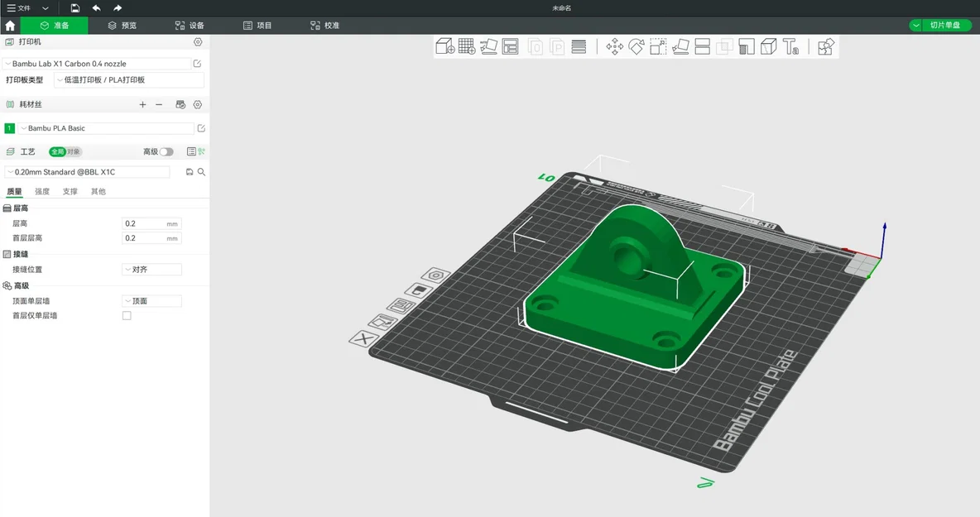Open the 顶面单层墙 dropdown
980x517 pixels.
(151, 301)
